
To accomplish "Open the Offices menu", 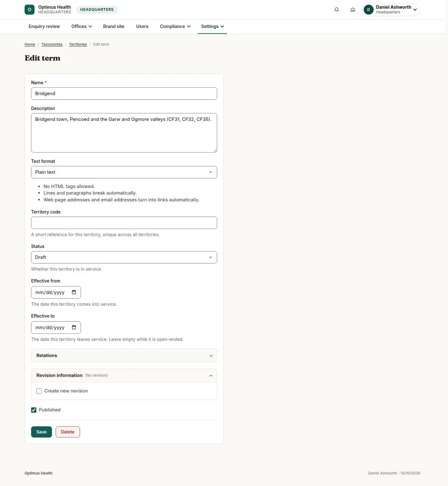I will [x=81, y=26].
